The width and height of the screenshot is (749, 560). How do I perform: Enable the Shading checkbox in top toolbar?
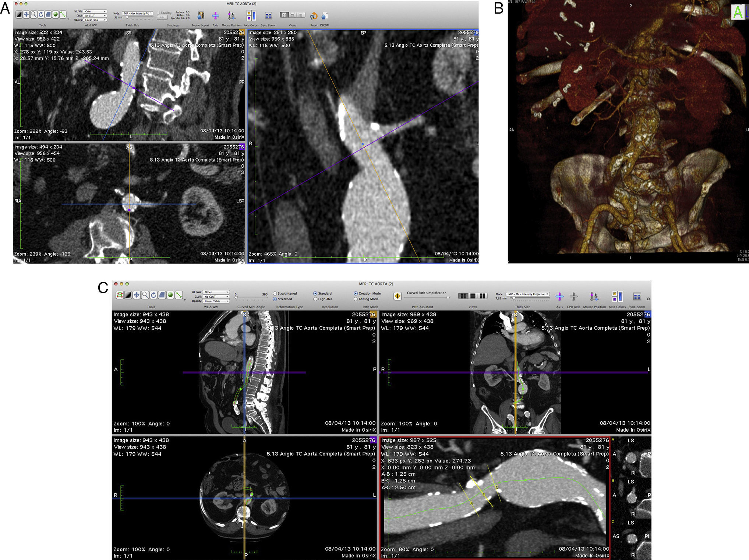[x=159, y=13]
